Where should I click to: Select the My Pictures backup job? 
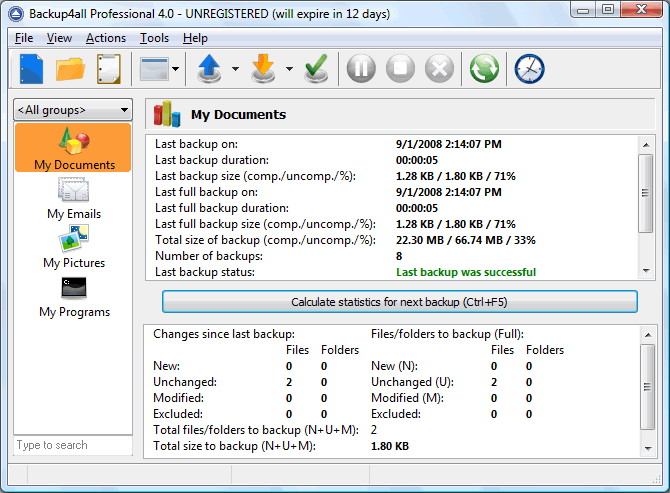(74, 247)
